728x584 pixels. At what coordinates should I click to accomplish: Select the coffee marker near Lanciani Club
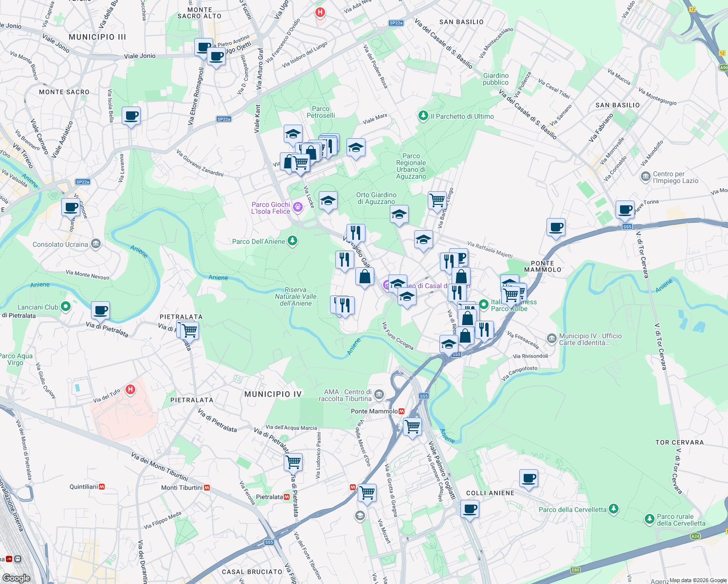coord(100,310)
